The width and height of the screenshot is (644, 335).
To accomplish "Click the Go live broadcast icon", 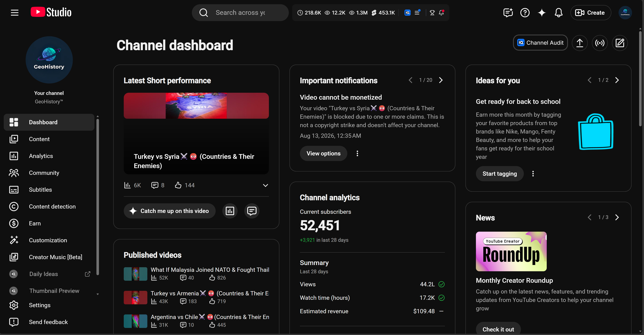I will [599, 43].
